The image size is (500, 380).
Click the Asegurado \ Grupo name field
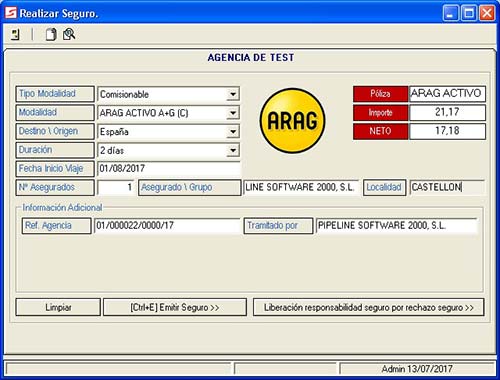(301, 187)
